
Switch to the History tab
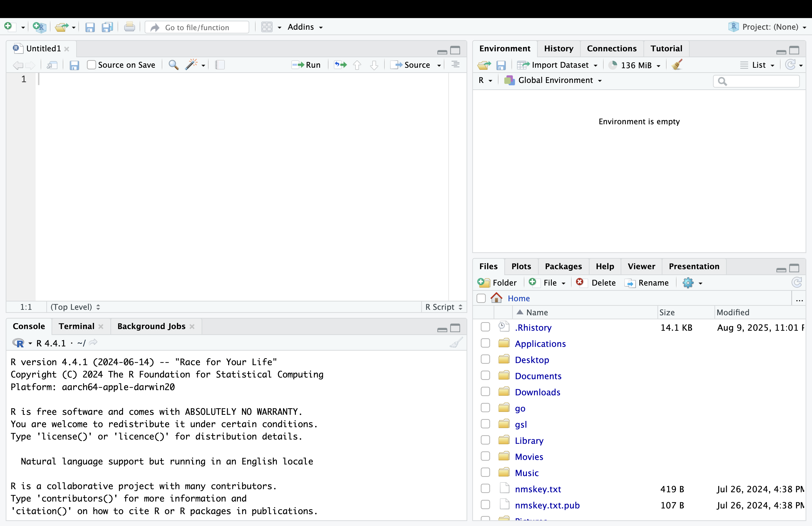click(558, 48)
